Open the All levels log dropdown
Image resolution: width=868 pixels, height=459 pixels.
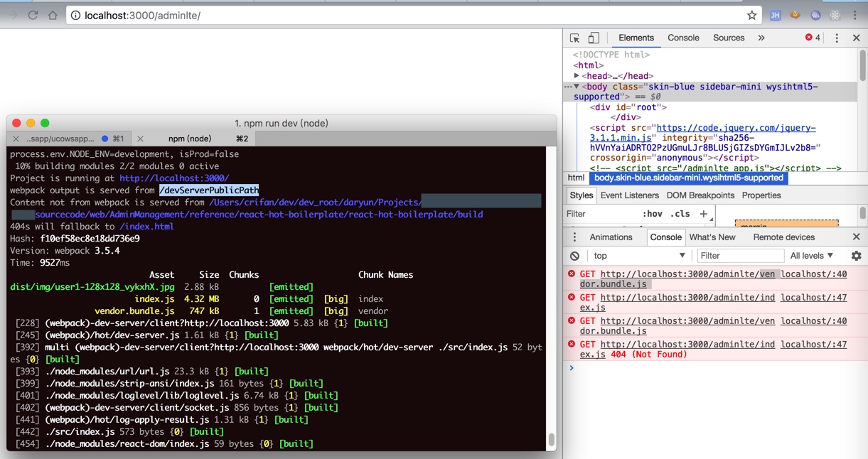click(811, 256)
